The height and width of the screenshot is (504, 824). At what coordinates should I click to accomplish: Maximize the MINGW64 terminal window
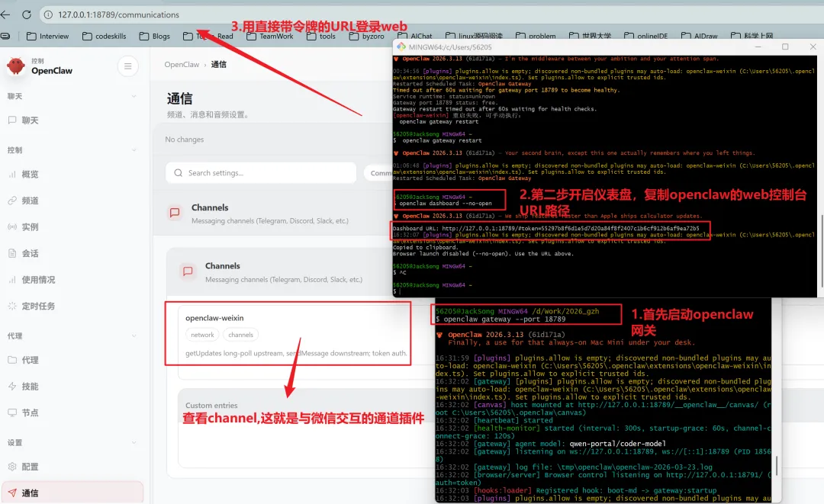tap(785, 47)
